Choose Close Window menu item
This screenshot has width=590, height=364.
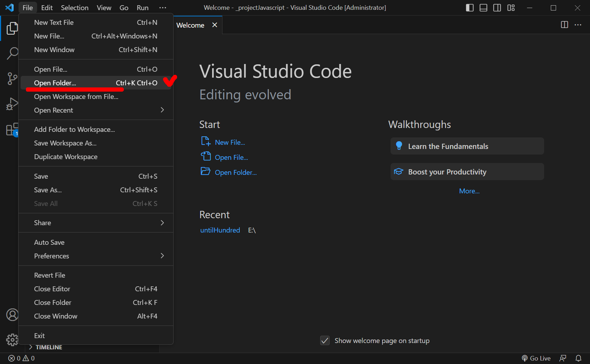click(96, 316)
